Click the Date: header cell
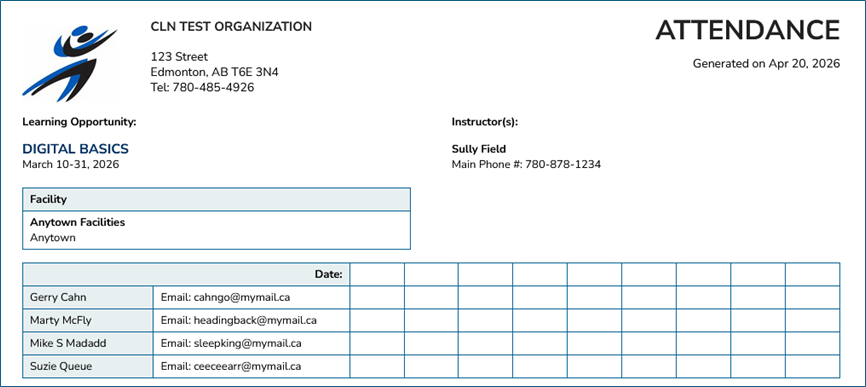This screenshot has height=387, width=866. click(x=186, y=274)
